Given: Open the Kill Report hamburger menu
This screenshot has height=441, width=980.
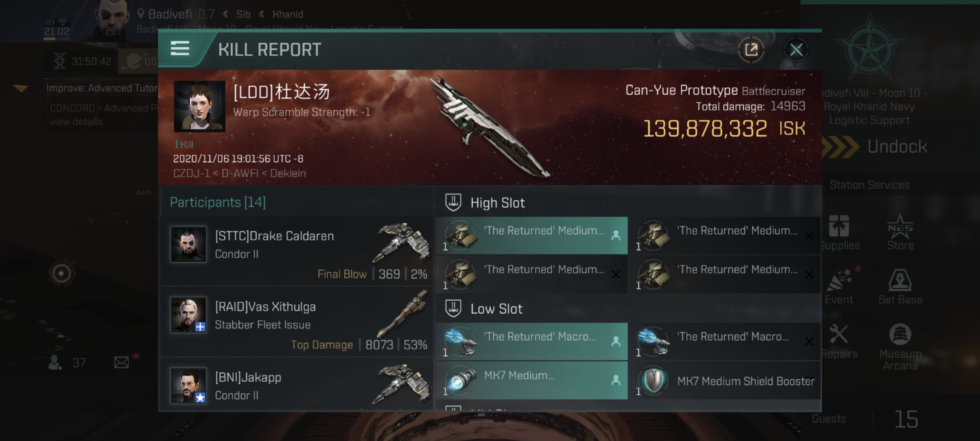Looking at the screenshot, I should click(x=180, y=49).
